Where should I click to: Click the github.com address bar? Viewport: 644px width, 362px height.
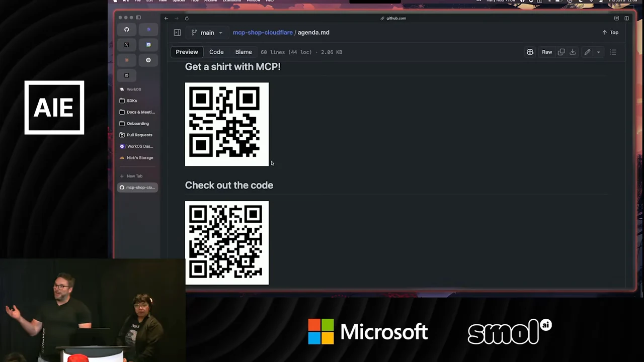coord(393,18)
